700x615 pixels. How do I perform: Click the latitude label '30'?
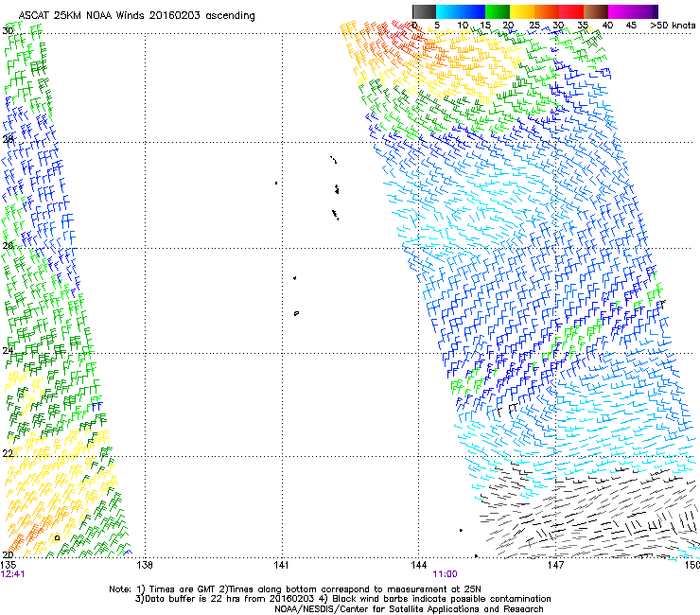click(8, 31)
